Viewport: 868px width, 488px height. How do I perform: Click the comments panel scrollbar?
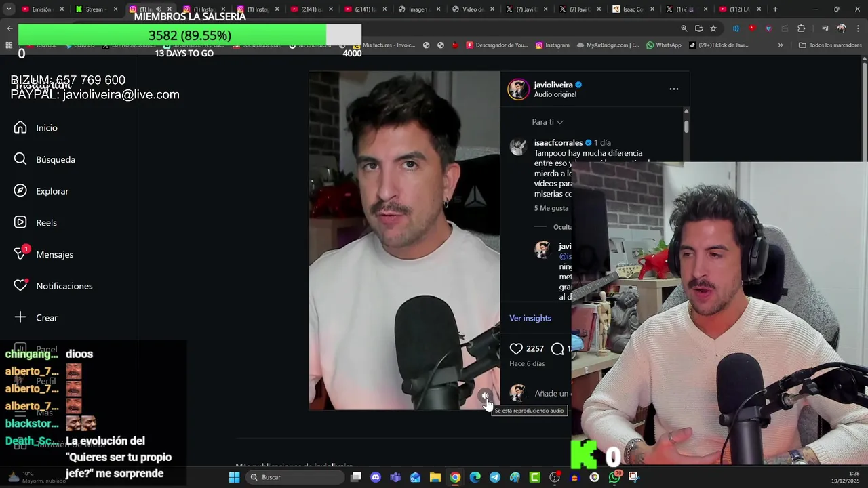[x=686, y=126]
